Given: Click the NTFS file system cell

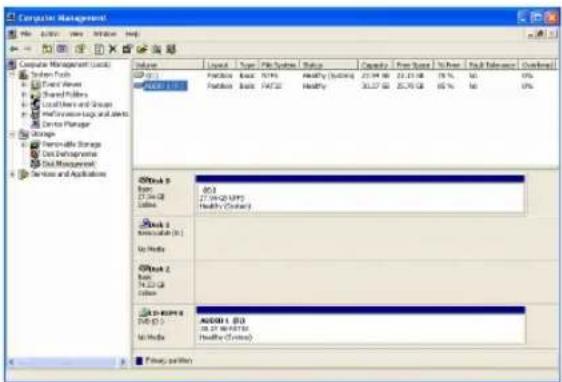Looking at the screenshot, I should [x=270, y=76].
